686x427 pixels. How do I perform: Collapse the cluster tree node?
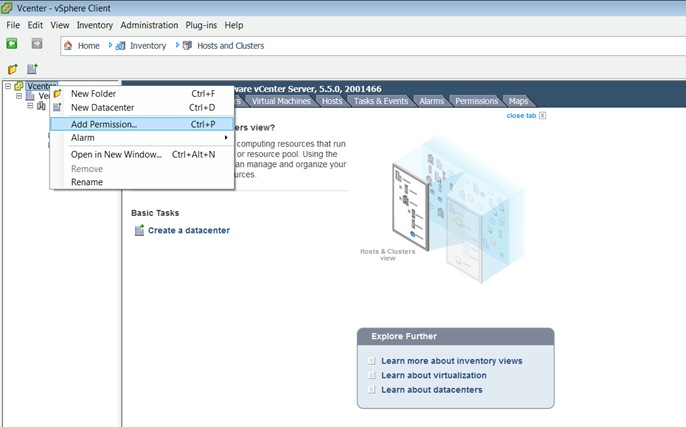(30, 105)
